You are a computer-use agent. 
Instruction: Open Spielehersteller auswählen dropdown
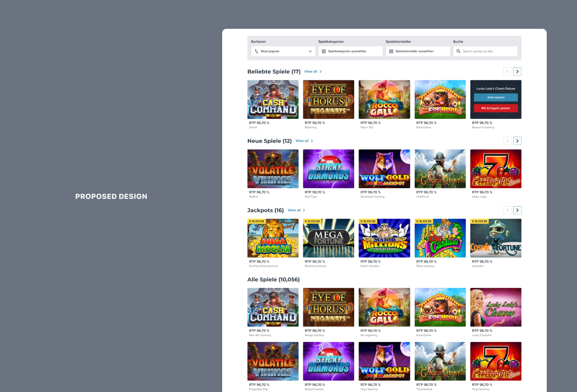tap(418, 51)
